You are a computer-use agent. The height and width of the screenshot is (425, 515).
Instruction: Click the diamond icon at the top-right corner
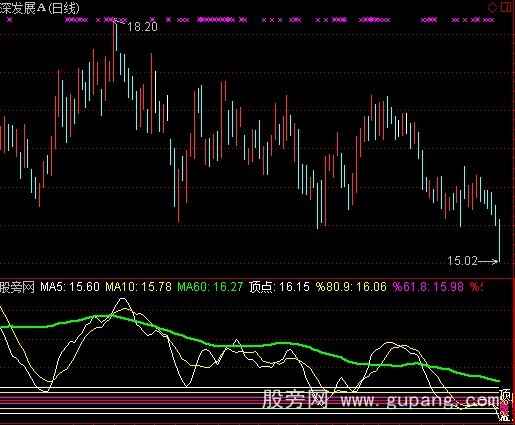pos(492,7)
